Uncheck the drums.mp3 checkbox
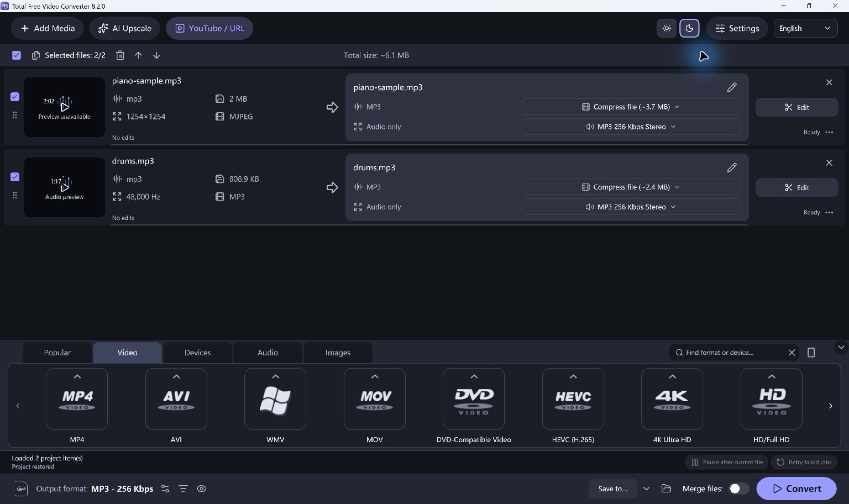This screenshot has height=504, width=849. tap(15, 177)
